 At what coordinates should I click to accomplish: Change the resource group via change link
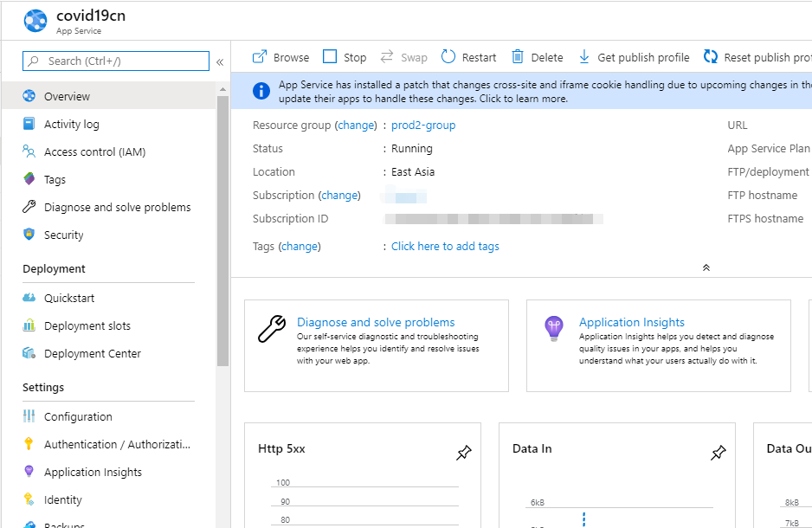tap(356, 125)
